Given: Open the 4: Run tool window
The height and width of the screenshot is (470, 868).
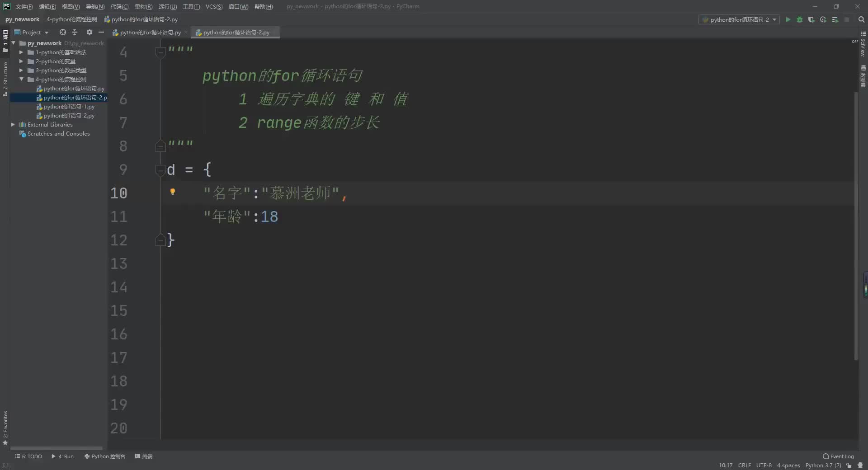Looking at the screenshot, I should tap(63, 456).
